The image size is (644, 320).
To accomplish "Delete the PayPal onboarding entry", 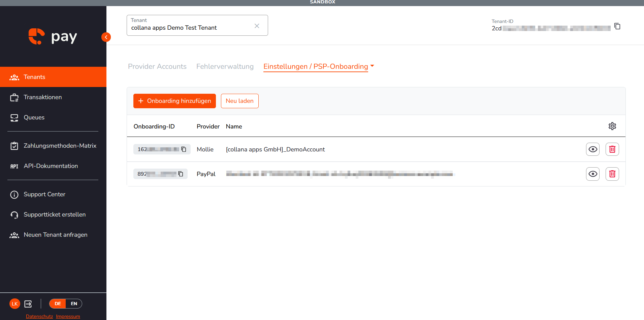I will [x=612, y=174].
